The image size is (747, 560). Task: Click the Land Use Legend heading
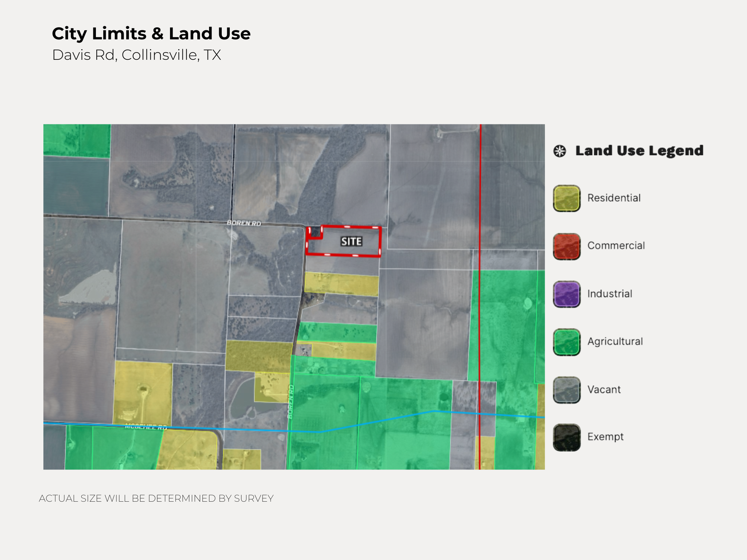[639, 151]
